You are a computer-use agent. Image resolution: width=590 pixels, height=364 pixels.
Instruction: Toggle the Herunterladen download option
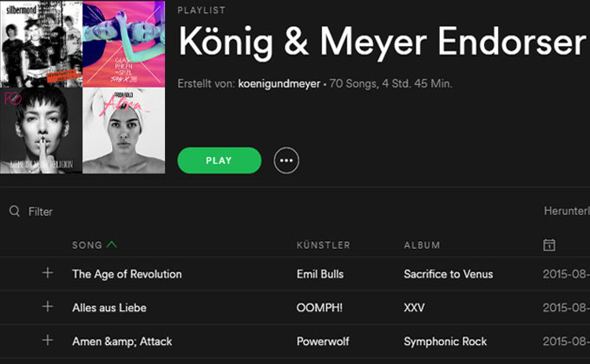567,211
